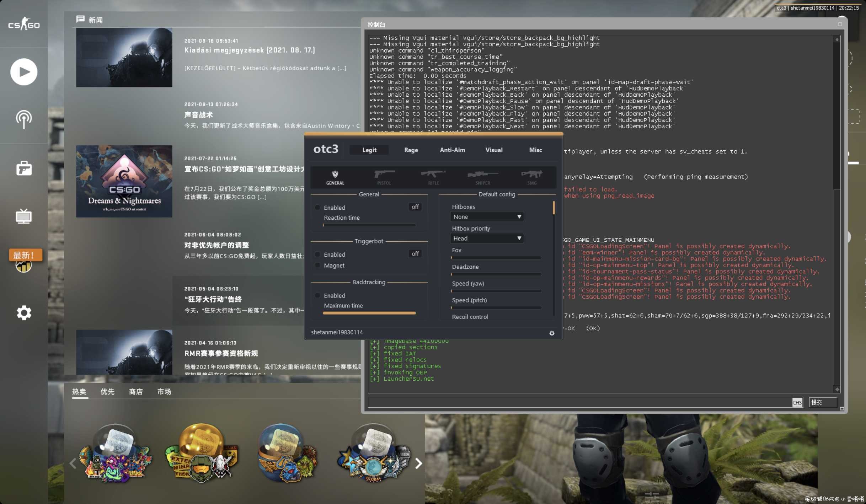Open the Play menu with the play icon
This screenshot has height=504, width=866.
(x=24, y=72)
